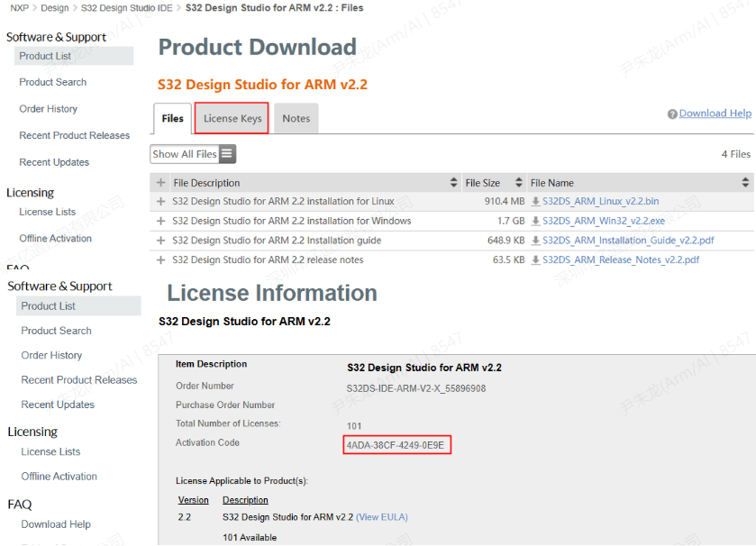This screenshot has width=756, height=546.
Task: Click download icon beside Release Notes PDF
Action: click(535, 260)
